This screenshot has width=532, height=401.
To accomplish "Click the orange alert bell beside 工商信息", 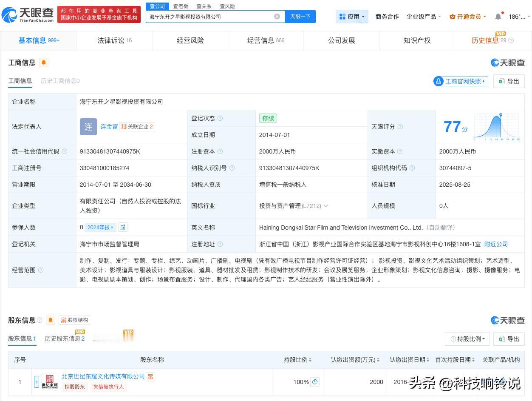I will coord(44,63).
